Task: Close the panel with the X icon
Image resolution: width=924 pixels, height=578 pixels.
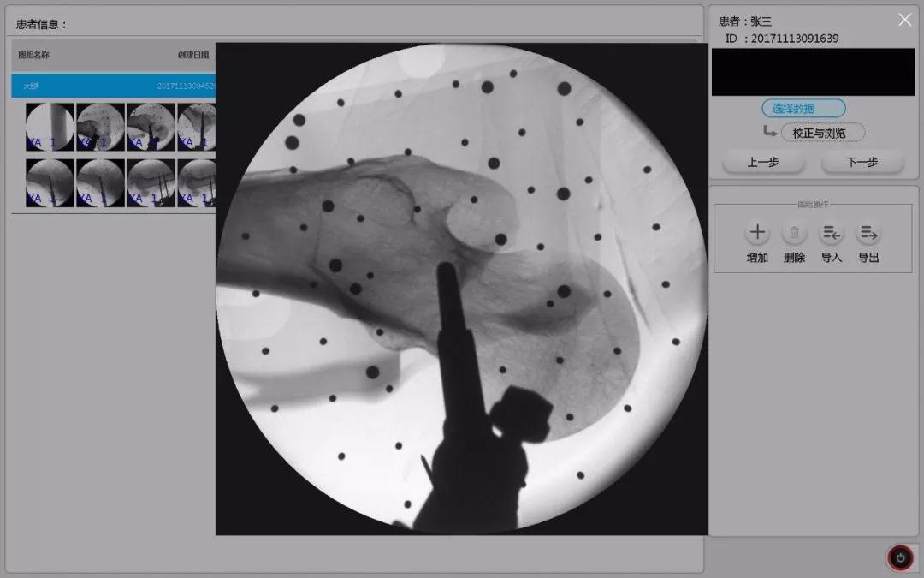Action: tap(904, 20)
